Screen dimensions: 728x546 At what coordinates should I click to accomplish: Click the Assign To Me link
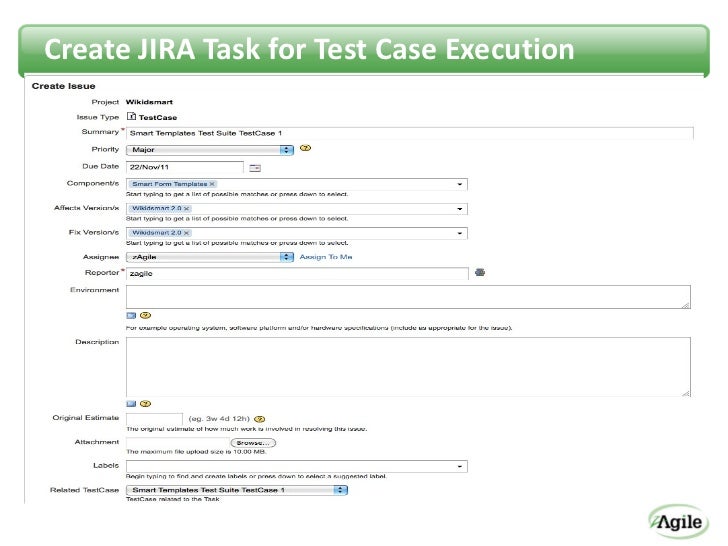tap(326, 257)
